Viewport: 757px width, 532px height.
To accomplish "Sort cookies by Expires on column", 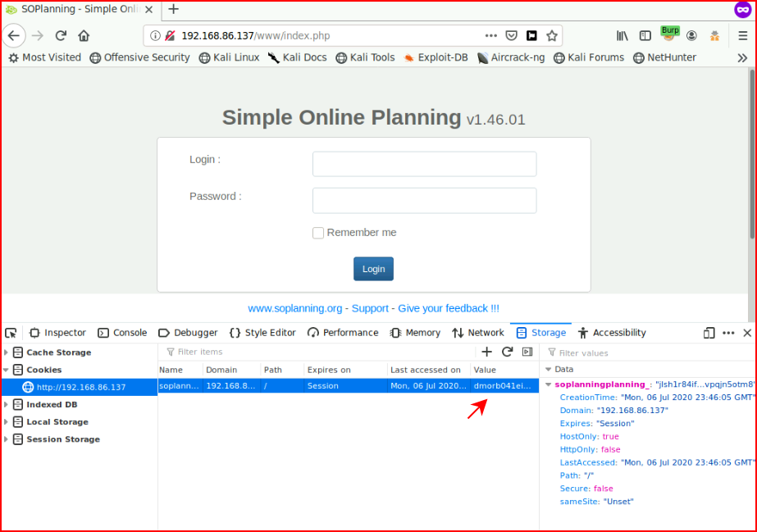I will click(x=345, y=370).
